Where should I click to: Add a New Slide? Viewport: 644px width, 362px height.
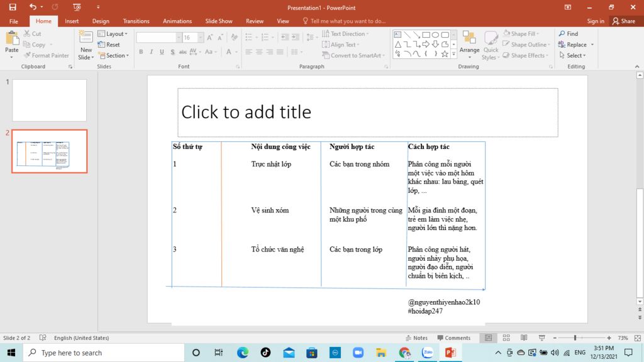(86, 45)
